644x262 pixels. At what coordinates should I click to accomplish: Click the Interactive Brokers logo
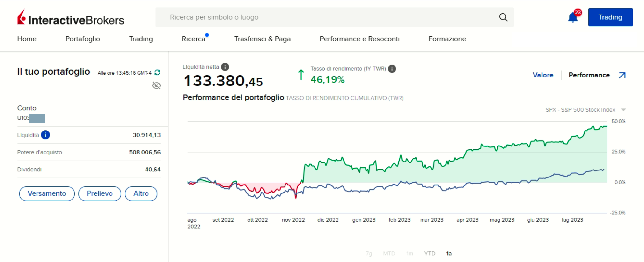point(71,17)
